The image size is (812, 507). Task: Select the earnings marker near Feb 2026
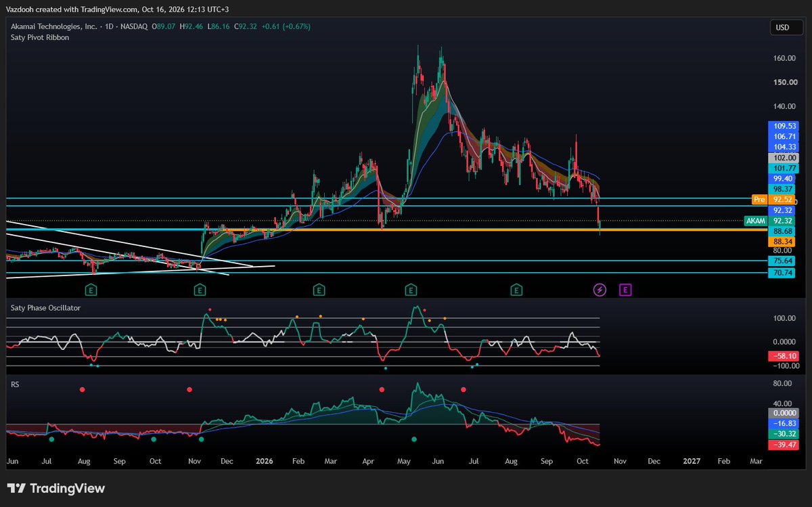point(318,290)
